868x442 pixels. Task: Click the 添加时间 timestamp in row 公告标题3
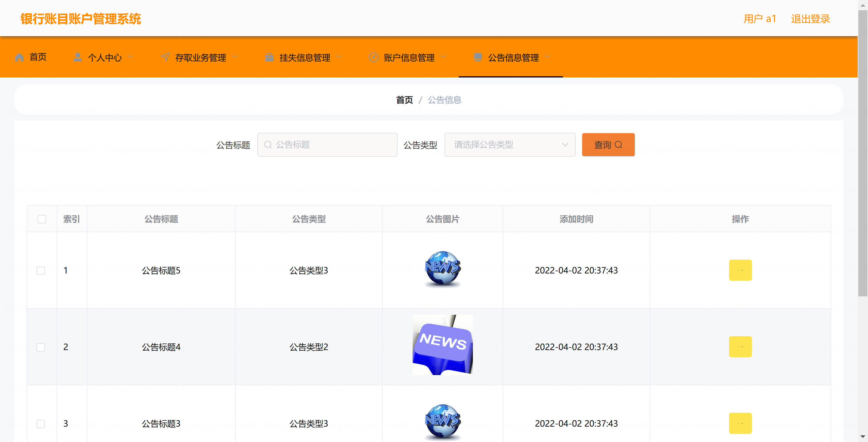576,423
